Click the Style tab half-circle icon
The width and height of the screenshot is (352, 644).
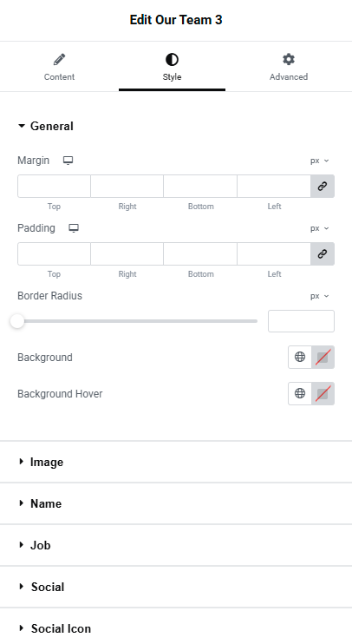[172, 60]
